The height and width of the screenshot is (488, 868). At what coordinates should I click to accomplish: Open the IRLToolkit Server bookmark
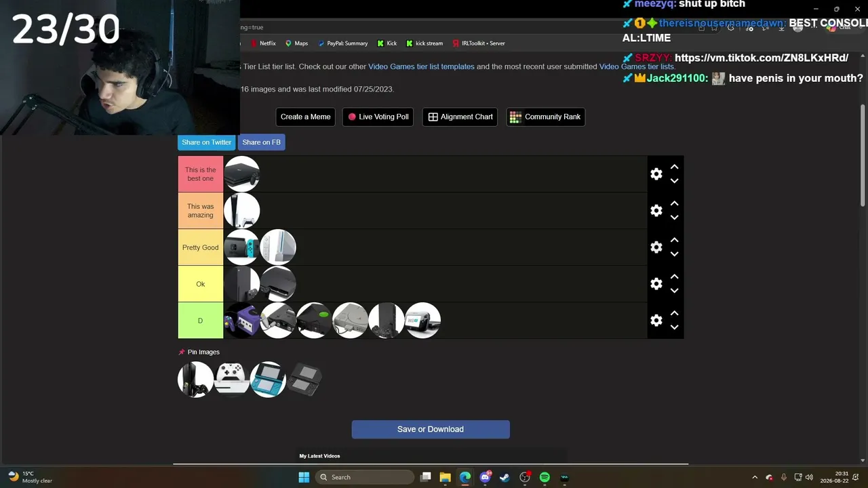[x=479, y=43]
